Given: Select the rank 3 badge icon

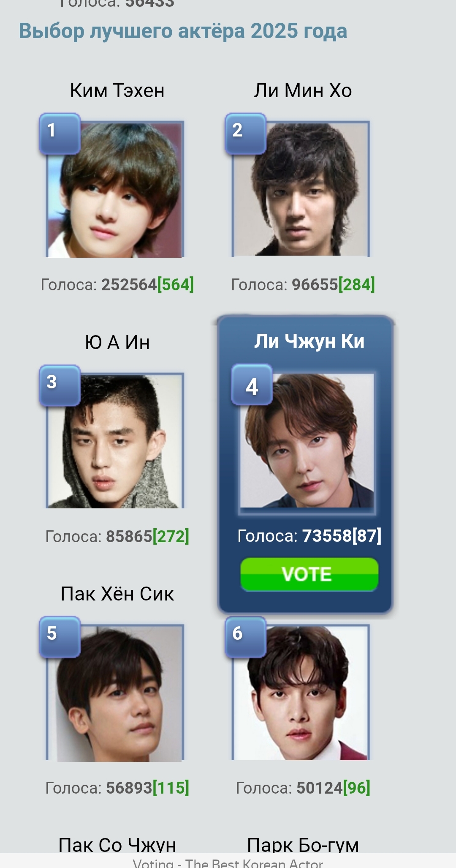Looking at the screenshot, I should 60,385.
